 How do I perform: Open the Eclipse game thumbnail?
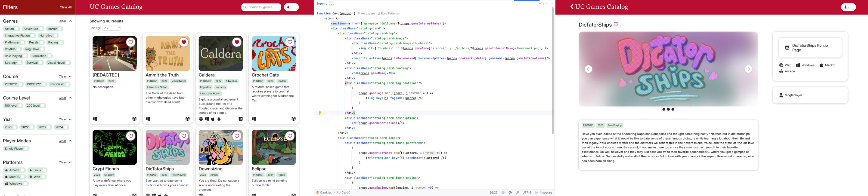click(x=274, y=148)
